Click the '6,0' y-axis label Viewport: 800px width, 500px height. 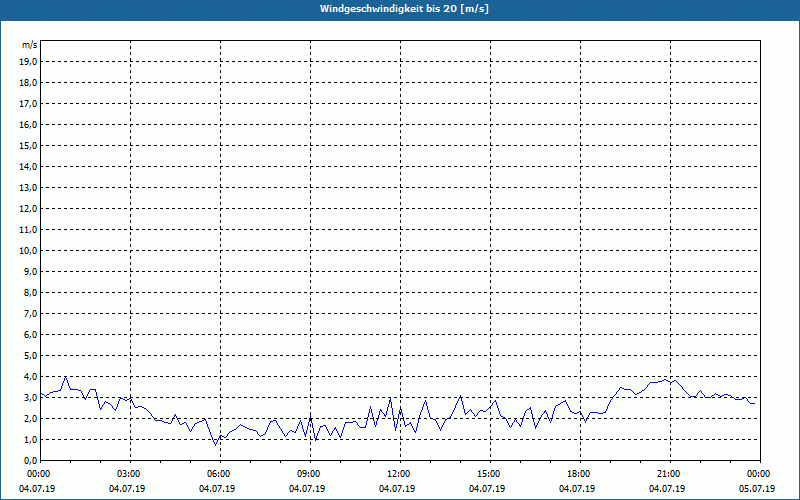point(30,335)
